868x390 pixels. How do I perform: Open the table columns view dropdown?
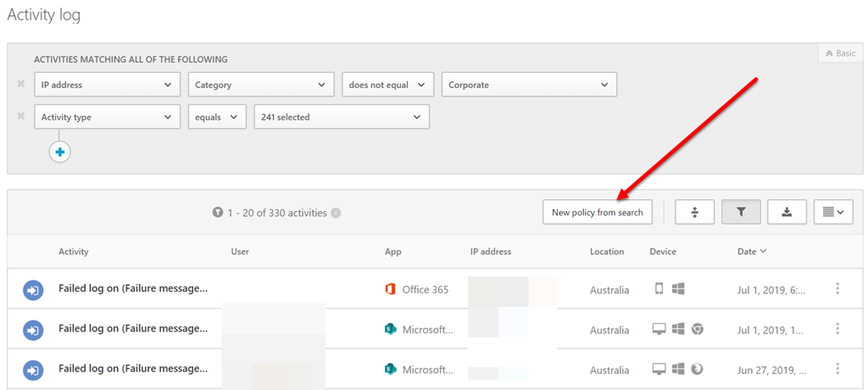click(833, 212)
